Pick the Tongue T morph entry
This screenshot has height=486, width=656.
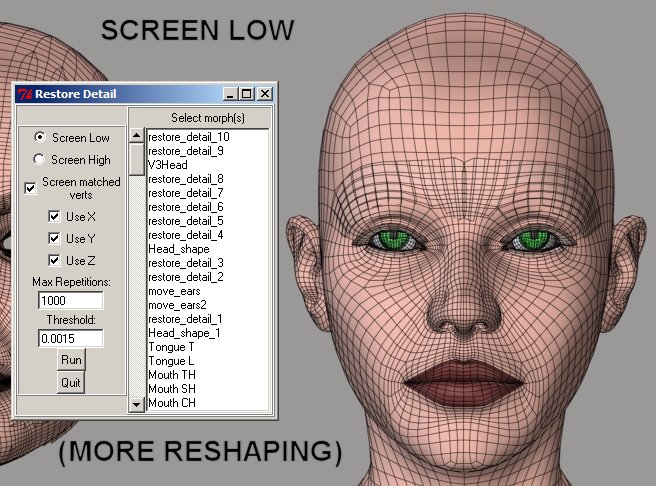point(171,346)
